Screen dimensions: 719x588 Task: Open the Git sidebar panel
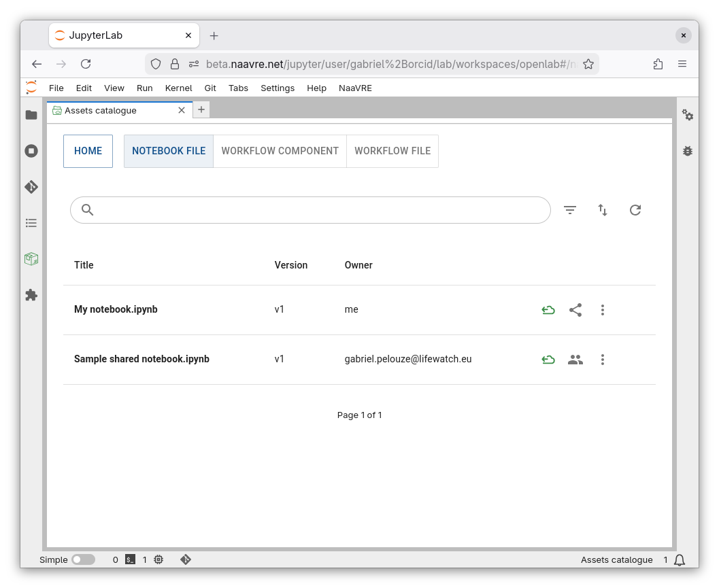pos(31,187)
